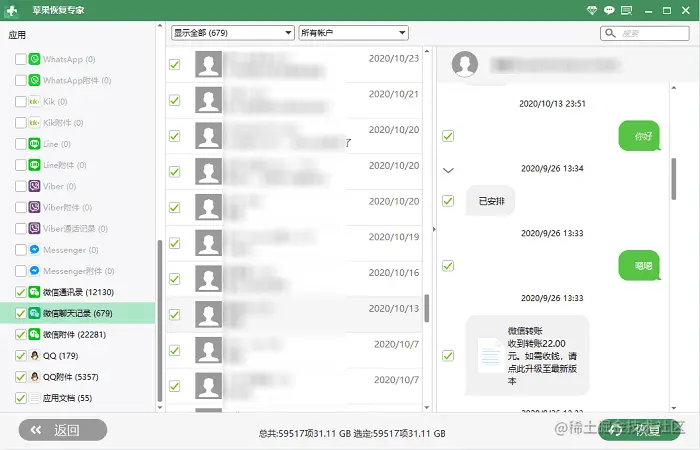
Task: Click conversation list scroll-down arrow
Action: (x=427, y=407)
